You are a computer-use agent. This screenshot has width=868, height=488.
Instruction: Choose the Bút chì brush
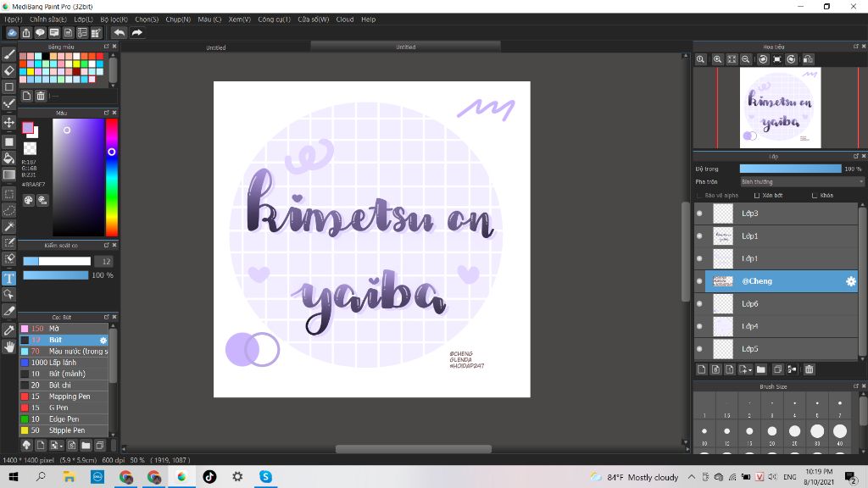tap(64, 385)
